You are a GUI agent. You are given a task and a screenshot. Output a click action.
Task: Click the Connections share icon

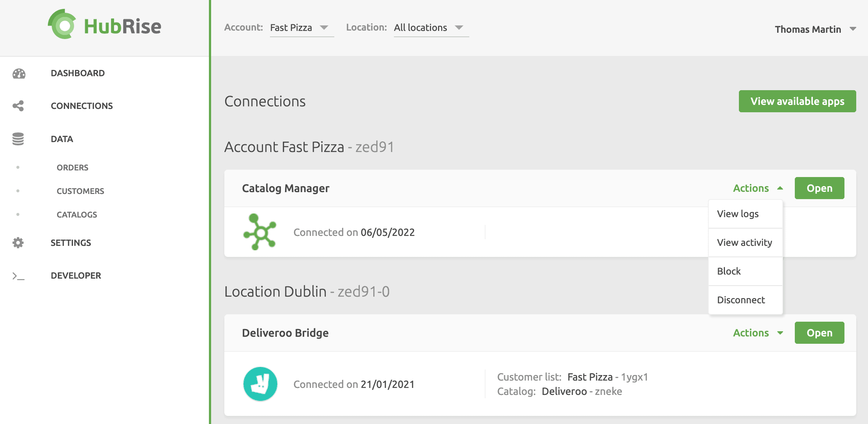coord(18,106)
